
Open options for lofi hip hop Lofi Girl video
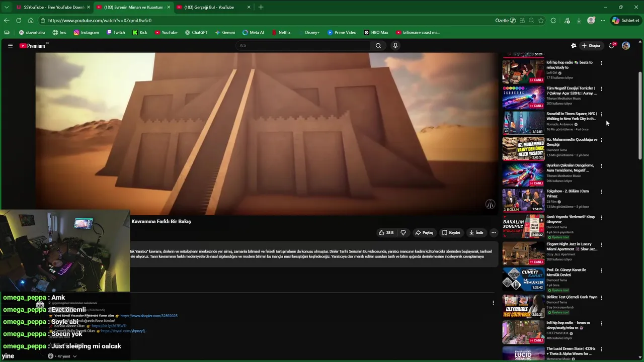pyautogui.click(x=601, y=63)
